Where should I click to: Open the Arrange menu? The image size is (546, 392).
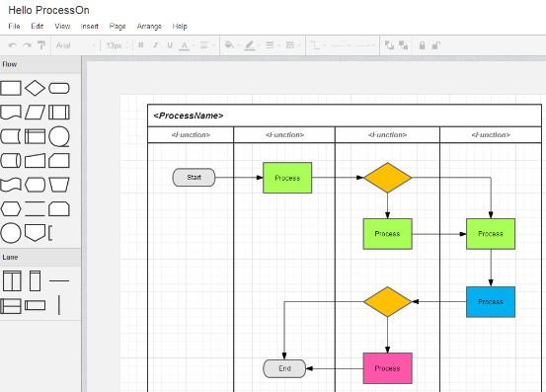tap(149, 26)
